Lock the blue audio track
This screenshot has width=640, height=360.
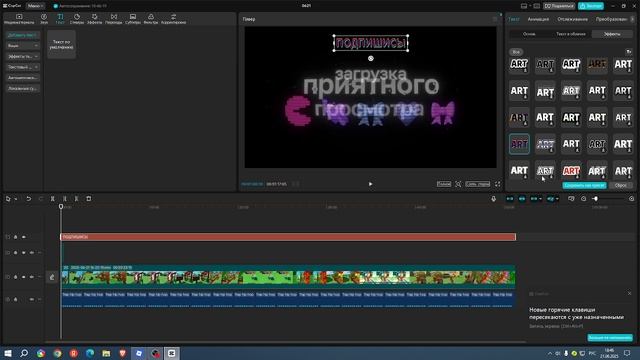click(16, 299)
